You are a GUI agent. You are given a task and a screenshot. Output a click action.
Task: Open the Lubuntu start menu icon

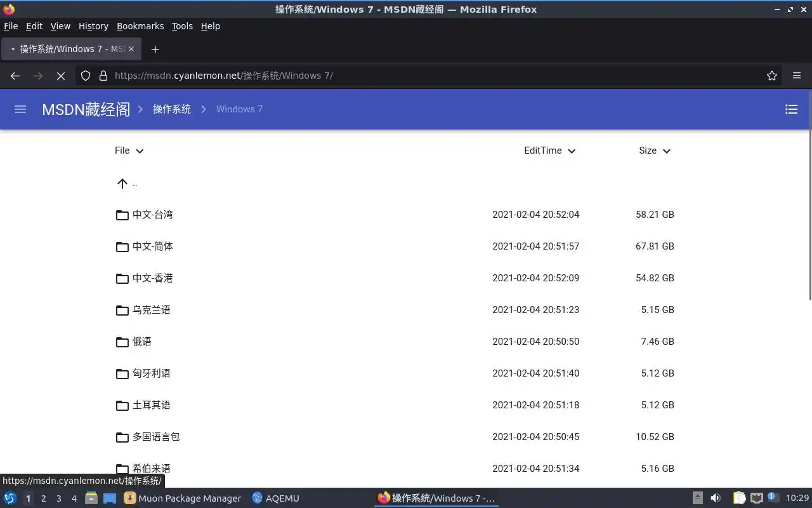pos(10,498)
